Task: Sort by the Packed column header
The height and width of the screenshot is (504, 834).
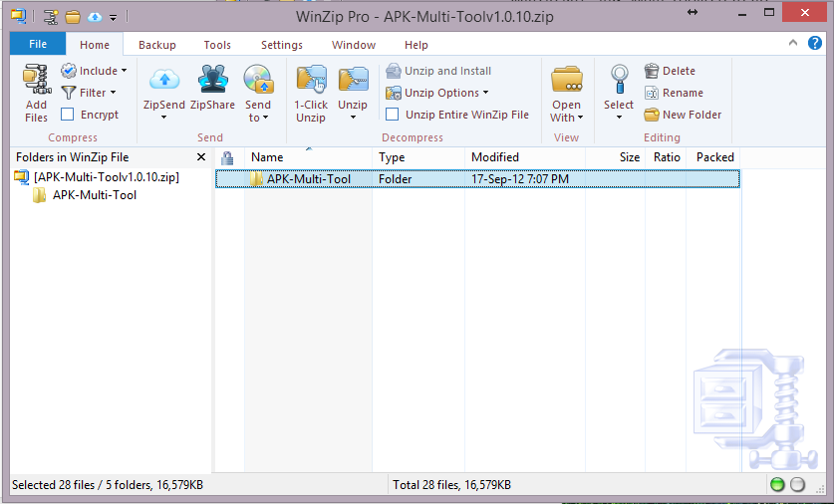Action: tap(713, 157)
